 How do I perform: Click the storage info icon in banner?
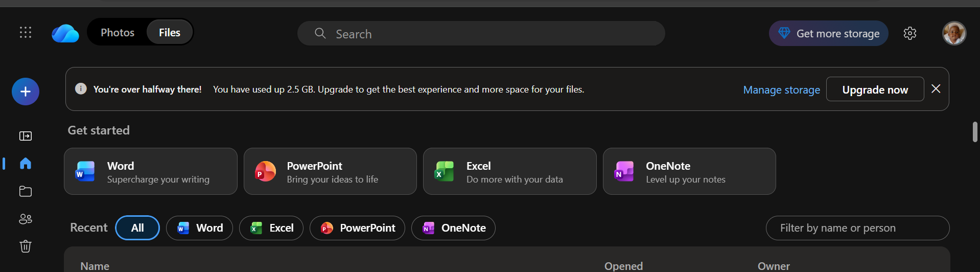pyautogui.click(x=81, y=89)
